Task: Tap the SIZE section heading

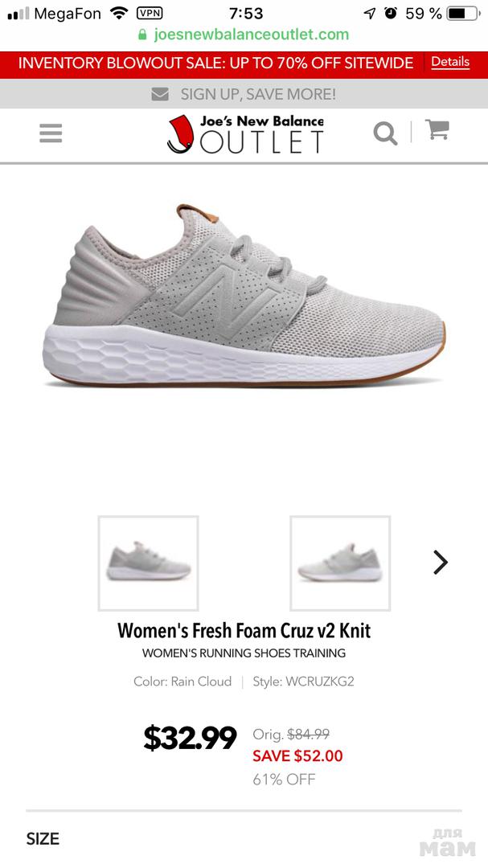Action: pos(43,838)
